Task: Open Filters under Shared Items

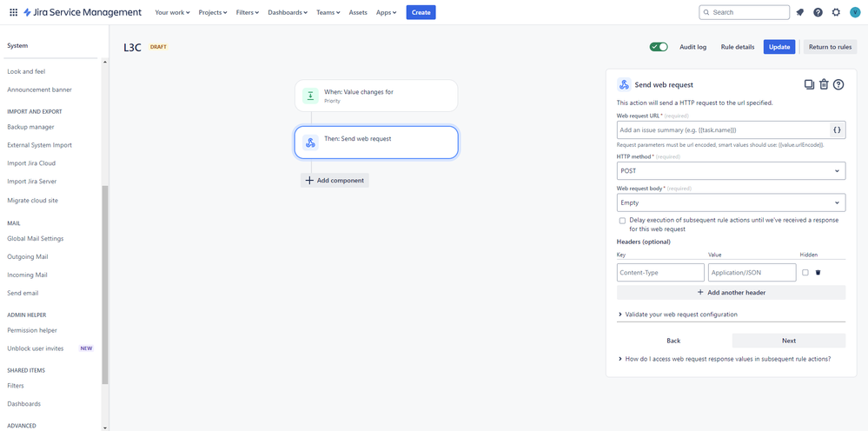Action: pyautogui.click(x=16, y=386)
